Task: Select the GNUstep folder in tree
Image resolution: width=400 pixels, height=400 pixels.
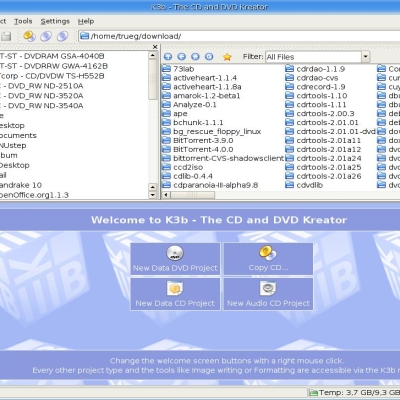Action: pos(13,146)
